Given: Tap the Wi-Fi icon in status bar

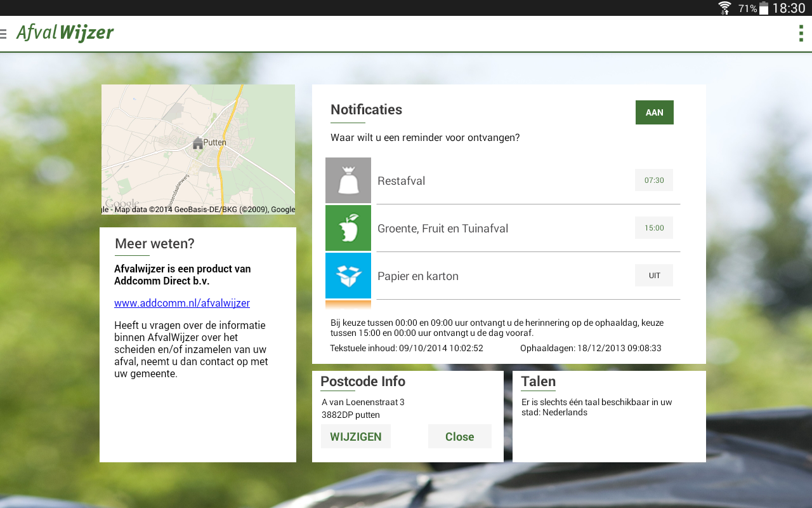Looking at the screenshot, I should 724,8.
